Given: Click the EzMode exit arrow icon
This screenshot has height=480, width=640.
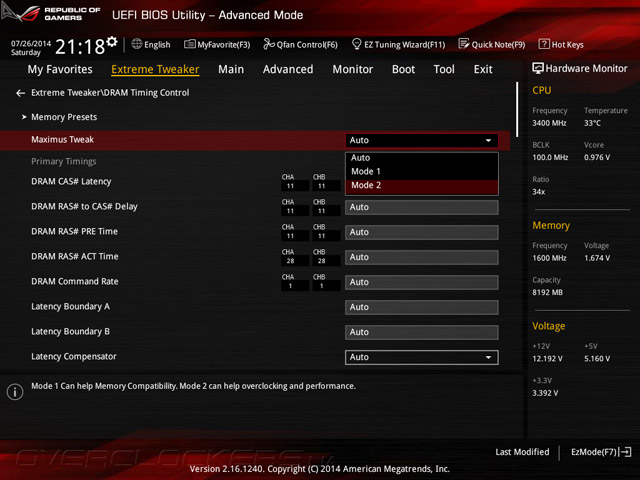Looking at the screenshot, I should pos(625,452).
